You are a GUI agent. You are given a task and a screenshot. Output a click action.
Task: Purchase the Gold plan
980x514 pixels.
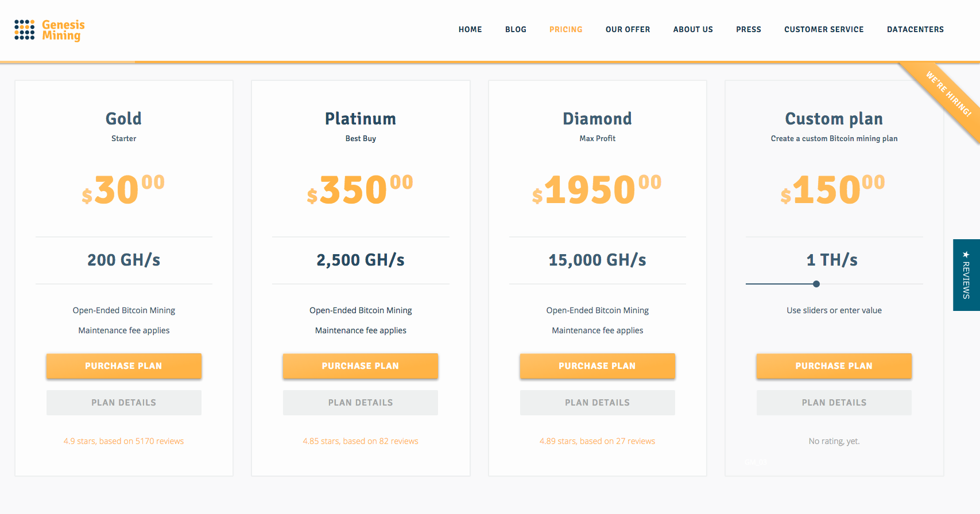(x=123, y=366)
